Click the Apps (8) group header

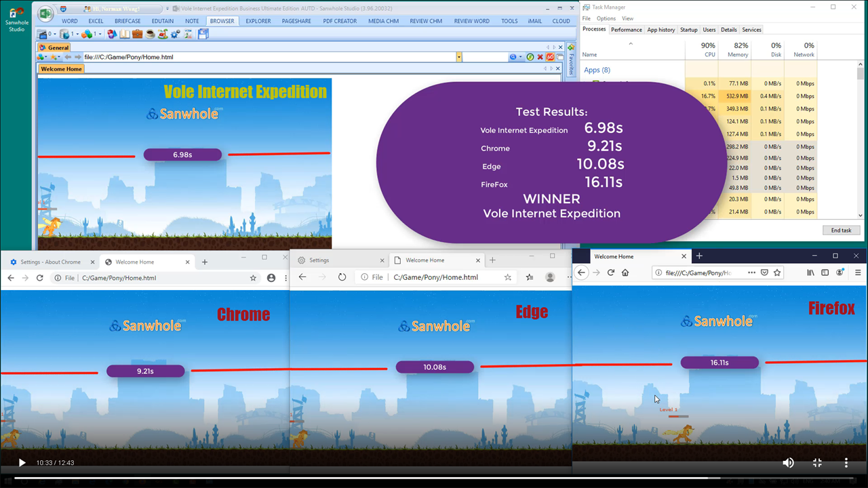pos(597,70)
